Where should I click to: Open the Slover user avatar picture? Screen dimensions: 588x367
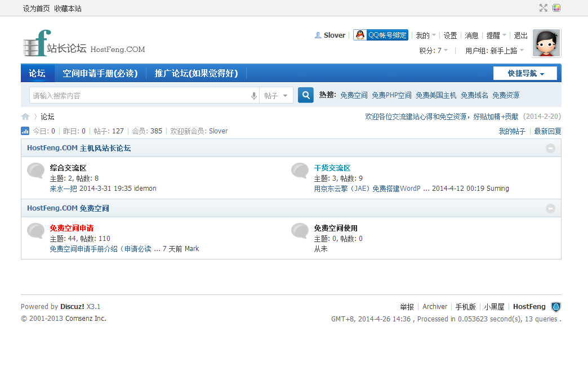coord(546,43)
